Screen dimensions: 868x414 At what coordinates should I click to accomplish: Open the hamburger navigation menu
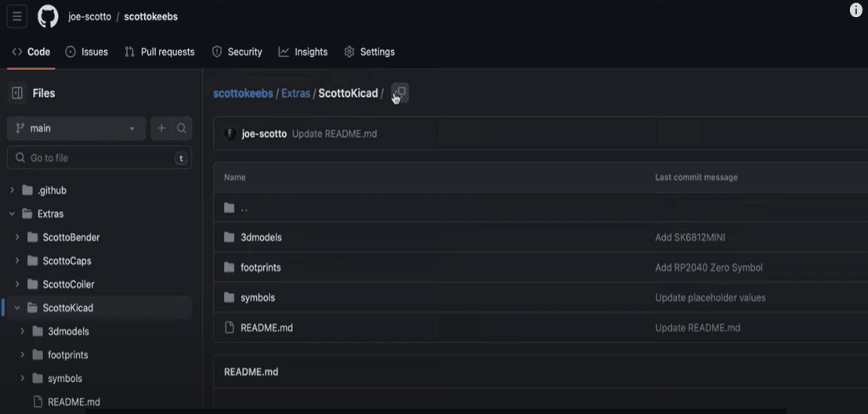[17, 16]
